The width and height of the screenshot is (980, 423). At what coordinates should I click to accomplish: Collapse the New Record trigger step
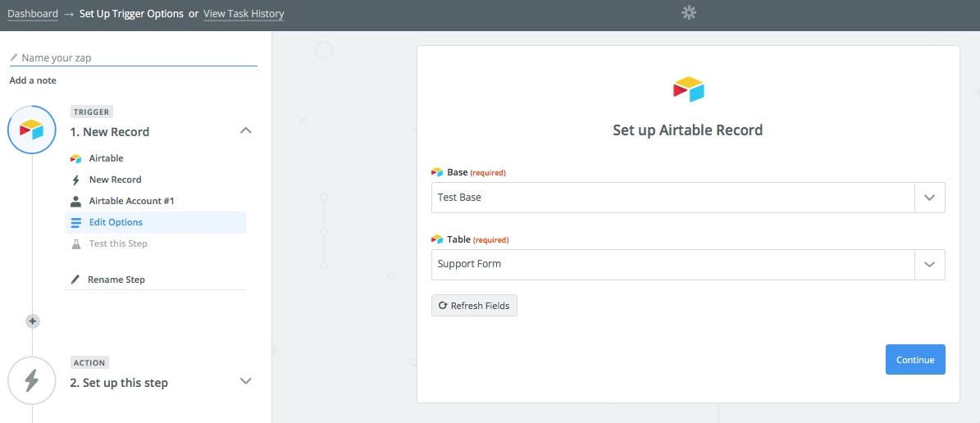(246, 131)
